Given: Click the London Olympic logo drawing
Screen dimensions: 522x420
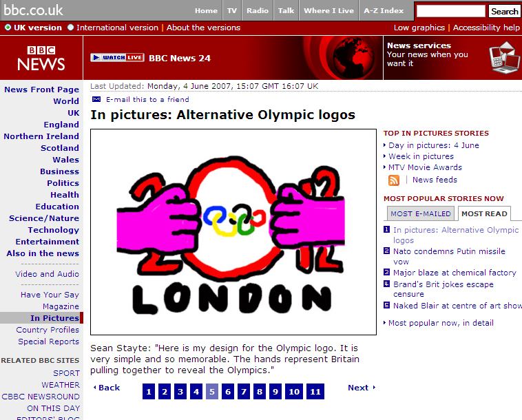Looking at the screenshot, I should tap(233, 232).
